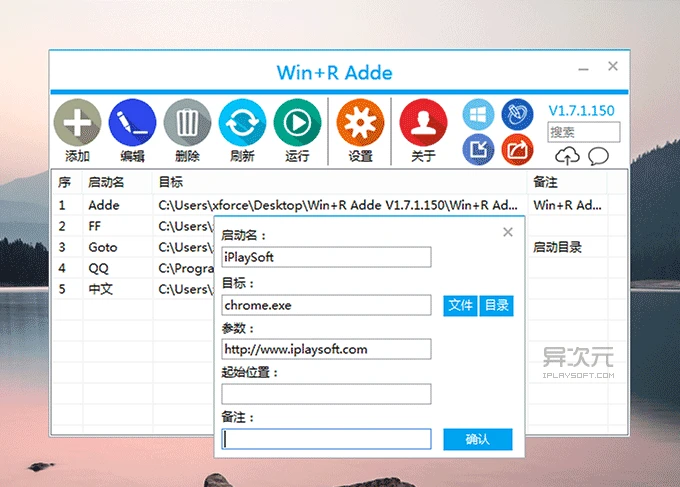
Task: Open 设置 (Settings) gear icon
Action: click(x=360, y=123)
